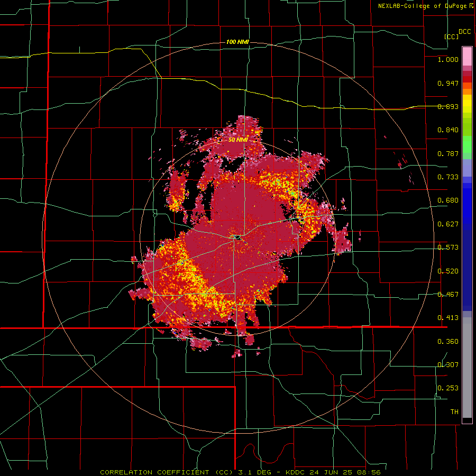
Task: Click the DCC product label
Action: click(464, 32)
